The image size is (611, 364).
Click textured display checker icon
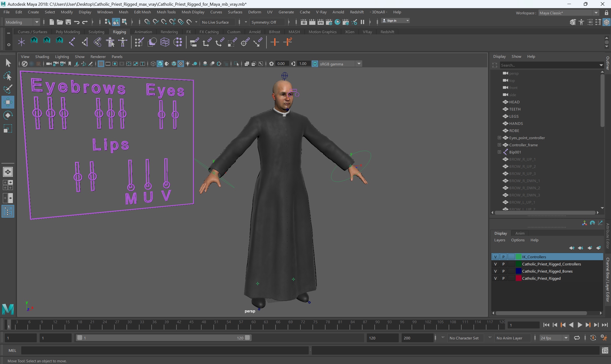point(181,64)
